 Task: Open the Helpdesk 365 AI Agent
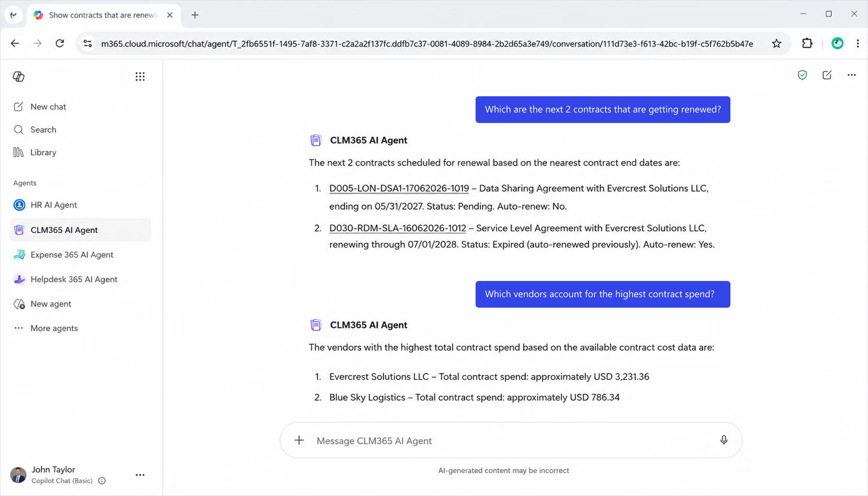coord(81,279)
